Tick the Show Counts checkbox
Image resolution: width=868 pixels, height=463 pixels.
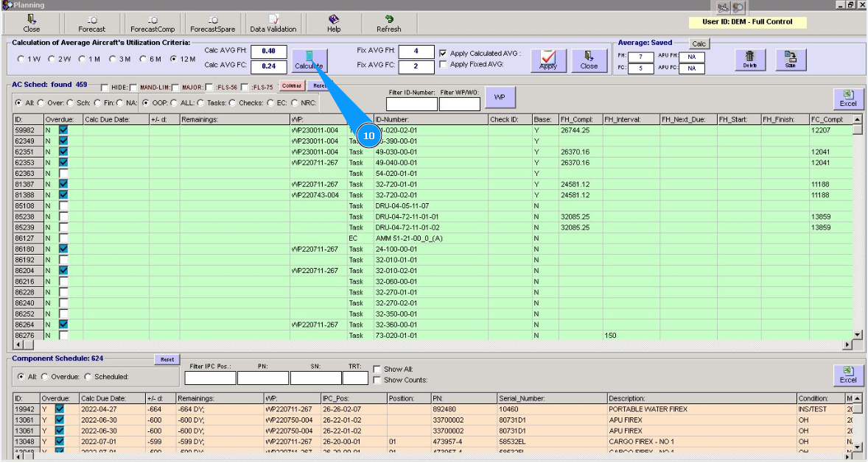(377, 380)
